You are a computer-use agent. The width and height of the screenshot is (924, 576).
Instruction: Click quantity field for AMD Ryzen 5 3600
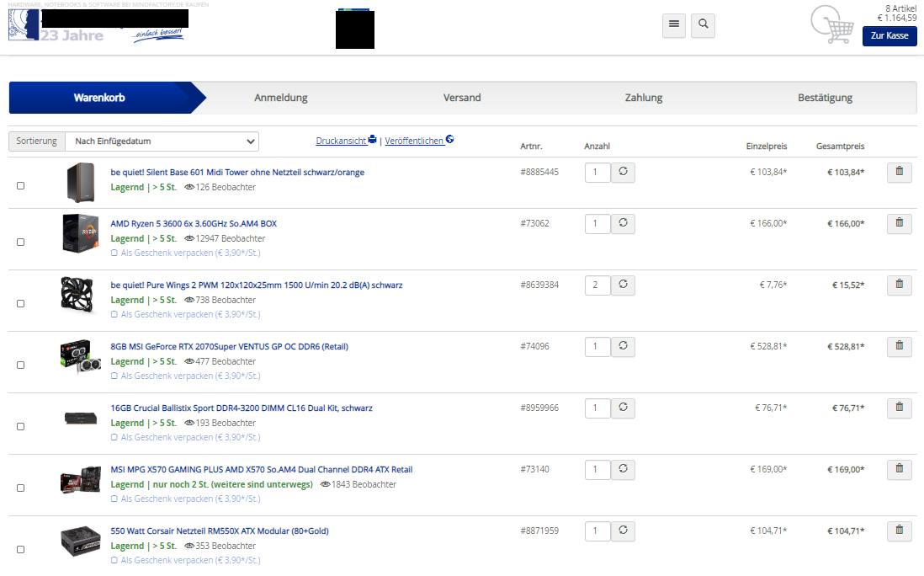coord(597,223)
